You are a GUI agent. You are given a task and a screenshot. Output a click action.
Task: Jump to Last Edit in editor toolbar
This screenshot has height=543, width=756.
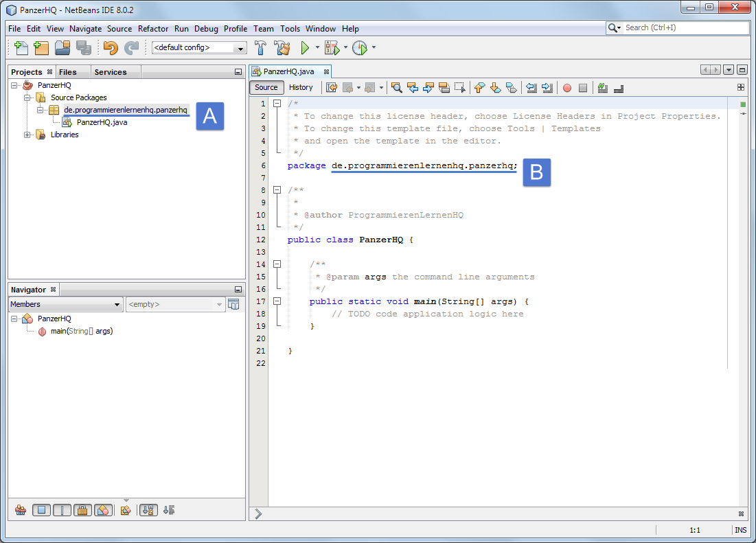(332, 88)
